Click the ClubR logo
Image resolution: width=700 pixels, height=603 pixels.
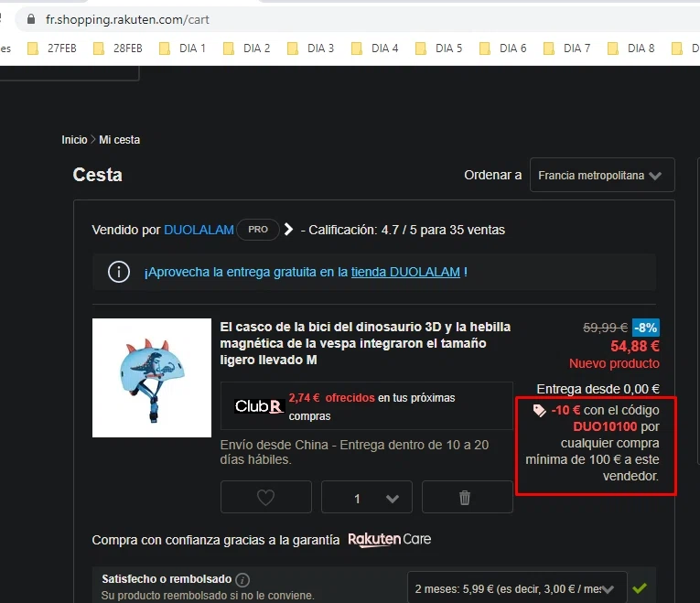pos(259,406)
